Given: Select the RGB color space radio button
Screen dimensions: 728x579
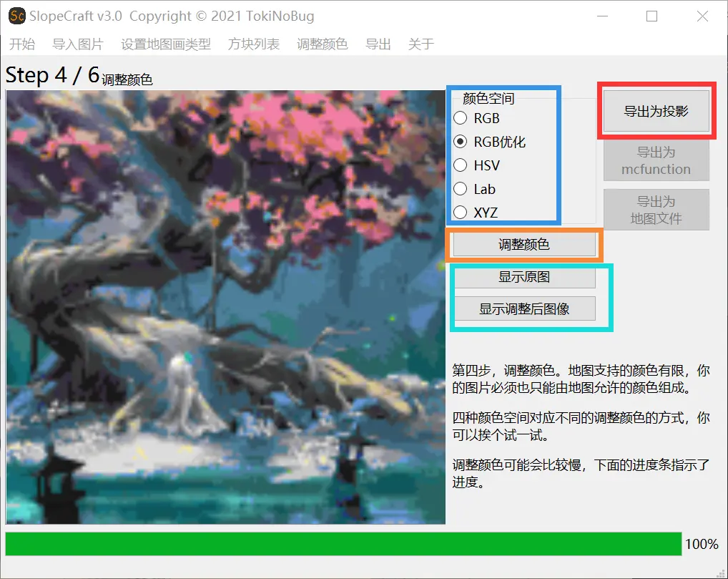Looking at the screenshot, I should click(460, 117).
